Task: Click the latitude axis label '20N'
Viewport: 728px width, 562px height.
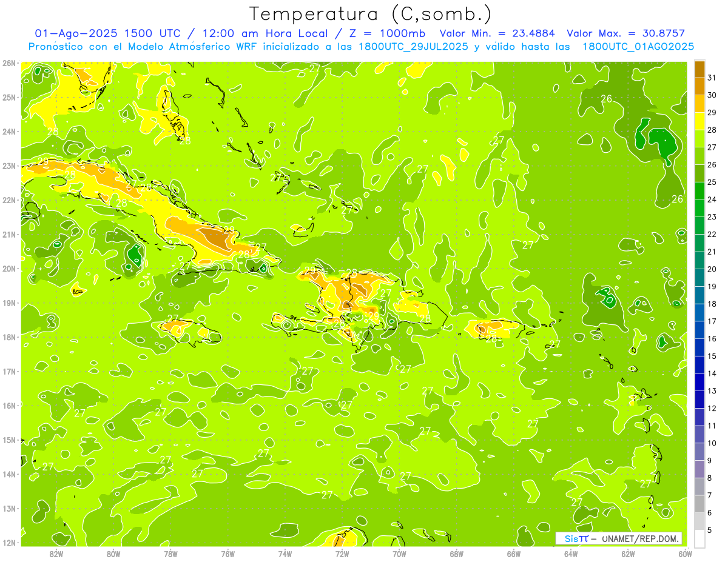Action: tap(9, 269)
